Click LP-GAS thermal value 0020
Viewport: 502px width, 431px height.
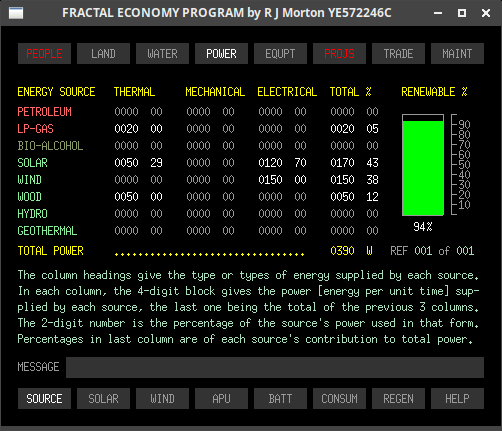click(x=126, y=129)
